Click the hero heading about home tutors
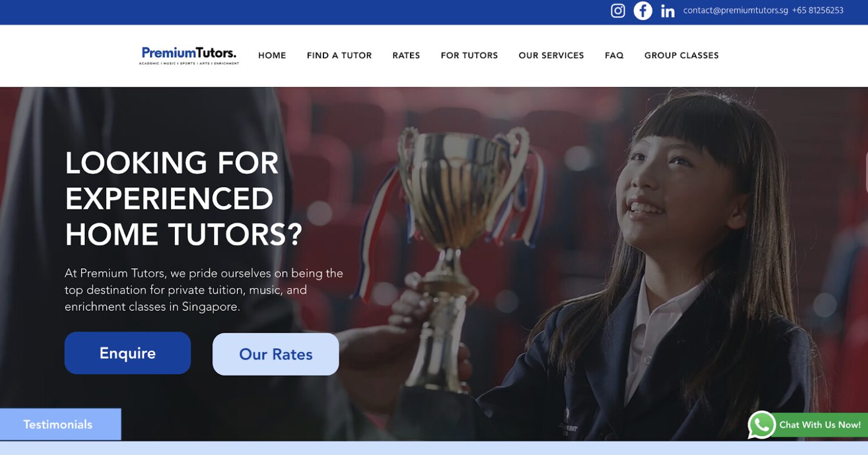868x455 pixels. tap(183, 198)
